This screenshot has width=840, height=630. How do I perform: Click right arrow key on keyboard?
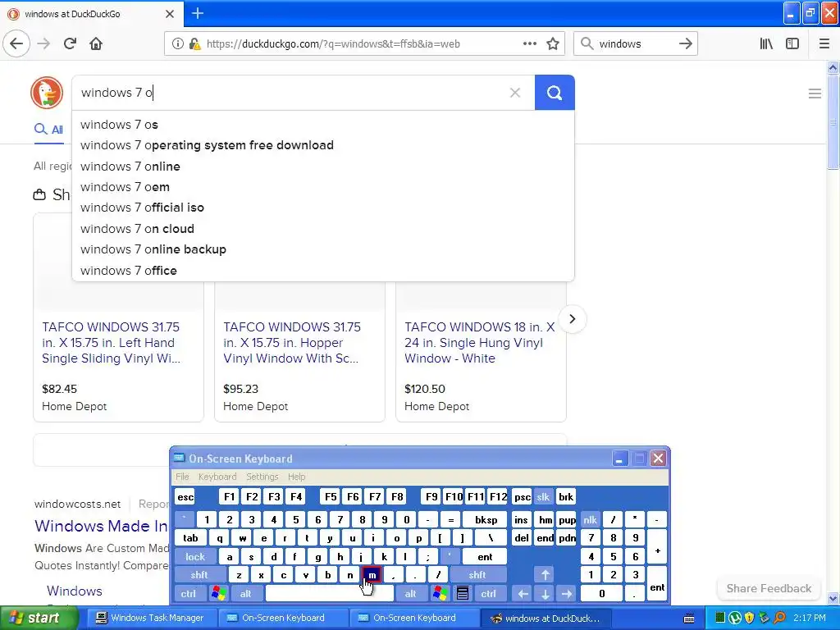pos(566,594)
